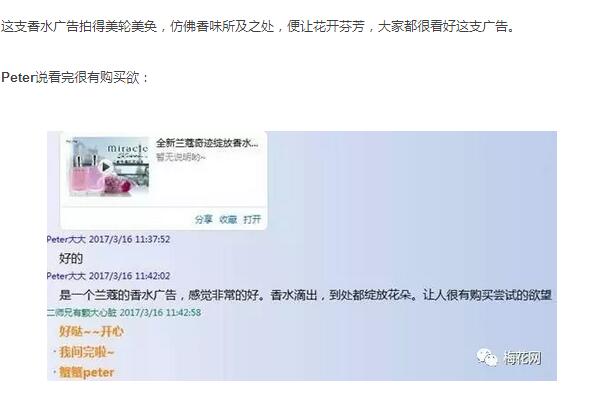Open the Miracle perfume video thumbnail

109,166
